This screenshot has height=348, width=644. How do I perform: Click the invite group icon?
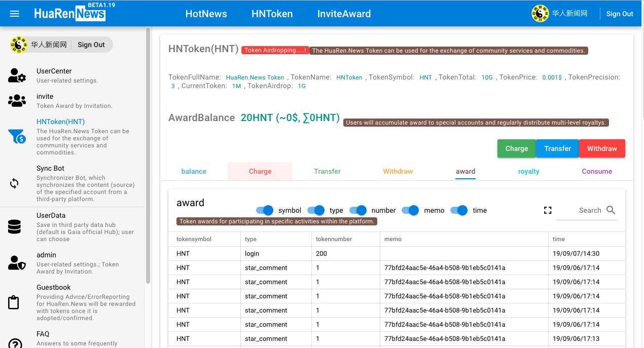point(17,101)
